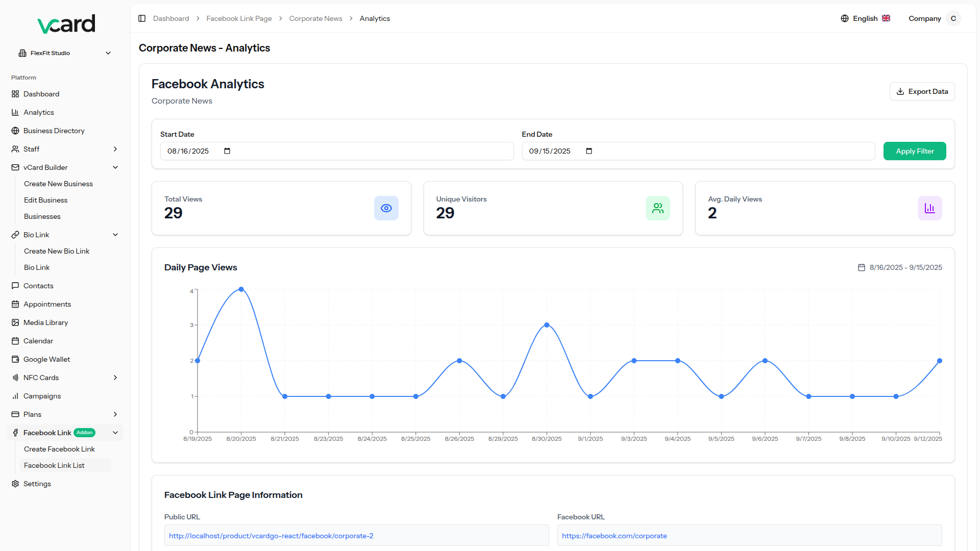Click the globe language icon
Screen dimensions: 980x551
point(845,18)
